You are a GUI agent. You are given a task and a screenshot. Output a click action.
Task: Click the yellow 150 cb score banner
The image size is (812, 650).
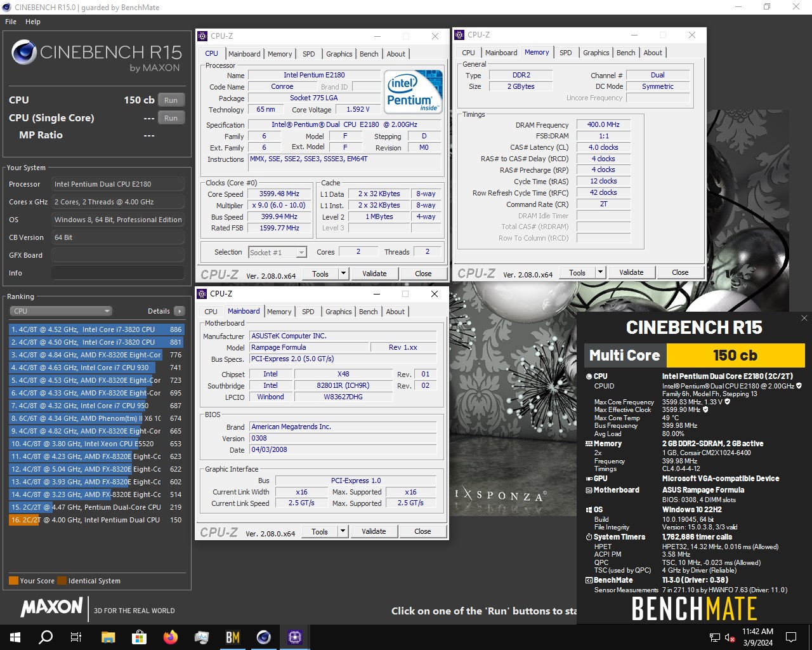pyautogui.click(x=735, y=355)
